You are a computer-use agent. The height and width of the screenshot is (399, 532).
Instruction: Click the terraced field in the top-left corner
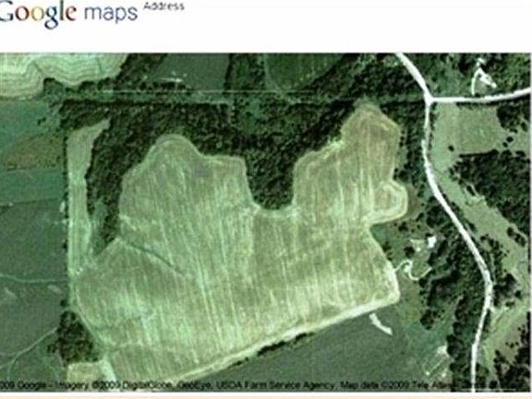pyautogui.click(x=57, y=73)
